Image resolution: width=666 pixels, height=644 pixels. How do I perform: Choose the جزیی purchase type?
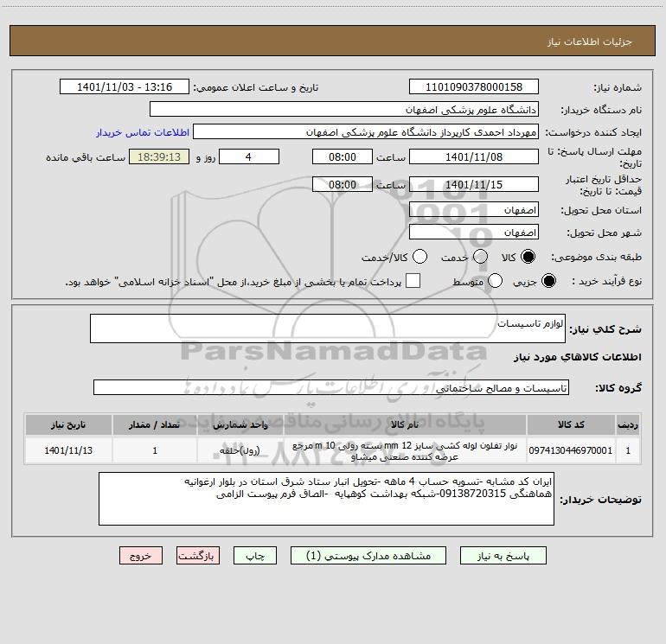pyautogui.click(x=548, y=281)
